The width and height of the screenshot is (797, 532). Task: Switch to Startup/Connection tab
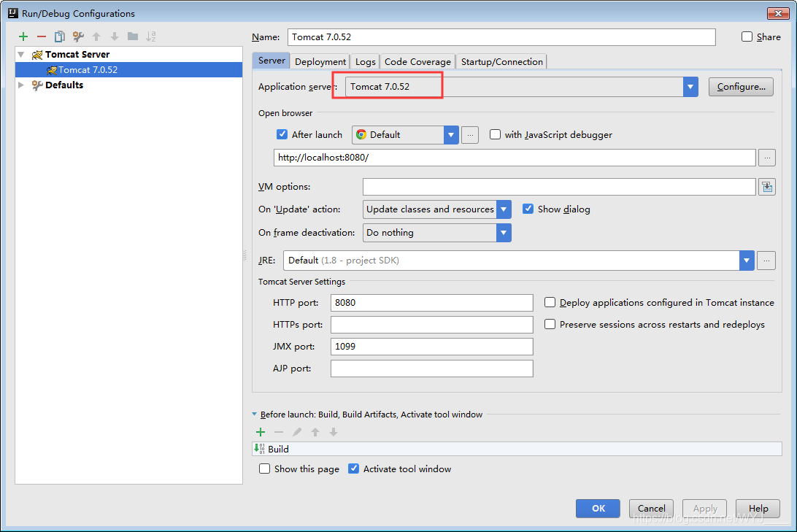coord(501,61)
